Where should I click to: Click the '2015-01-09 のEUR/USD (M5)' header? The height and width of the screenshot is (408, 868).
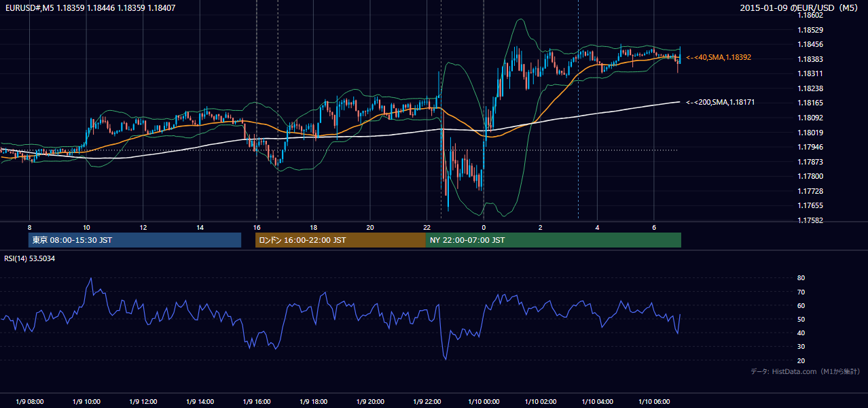(x=800, y=7)
